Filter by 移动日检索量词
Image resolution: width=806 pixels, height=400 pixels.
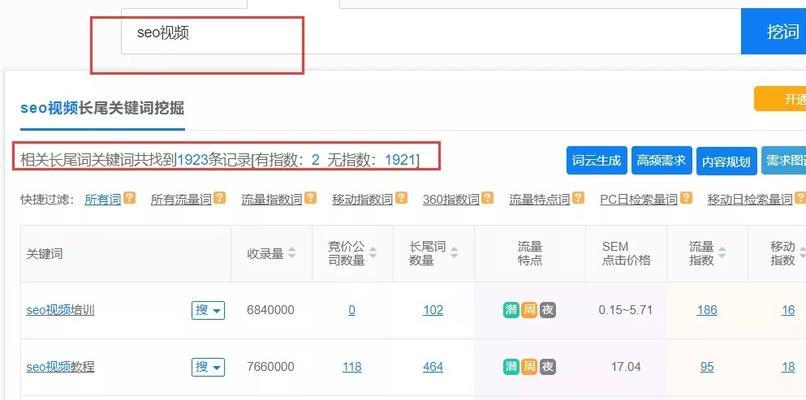(750, 199)
